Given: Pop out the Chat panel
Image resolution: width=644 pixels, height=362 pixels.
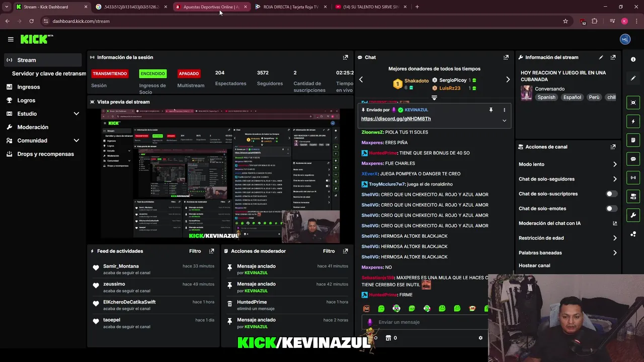Looking at the screenshot, I should coord(506,57).
